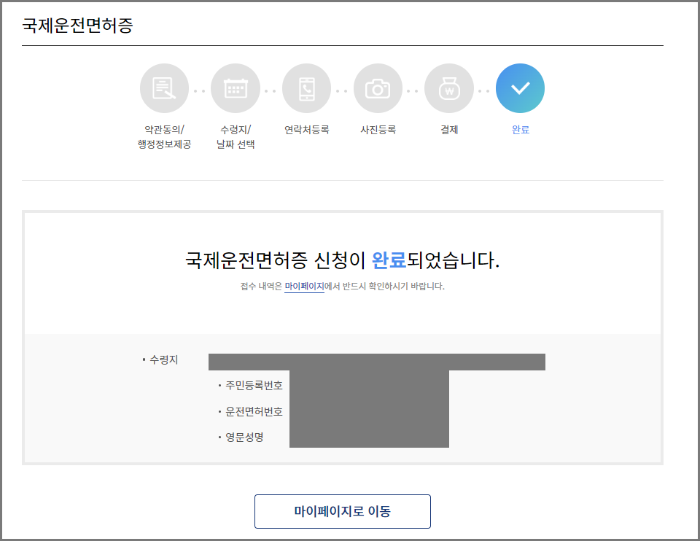Click the 영문성명 field label
This screenshot has height=541, width=700.
click(244, 437)
